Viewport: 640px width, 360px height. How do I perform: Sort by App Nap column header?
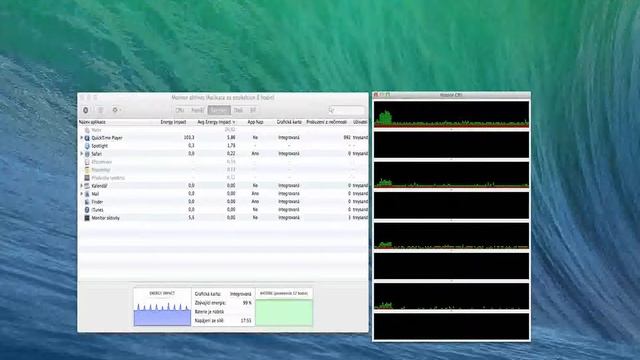click(255, 122)
